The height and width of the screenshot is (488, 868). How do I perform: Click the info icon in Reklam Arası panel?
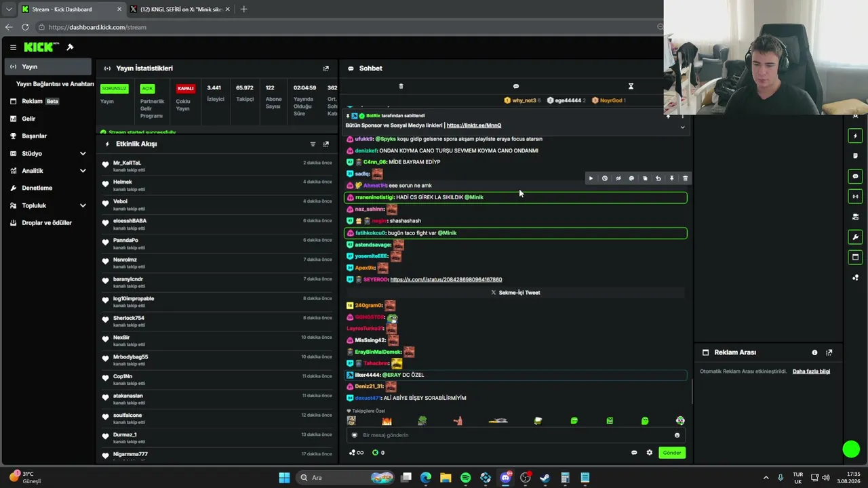tap(814, 352)
